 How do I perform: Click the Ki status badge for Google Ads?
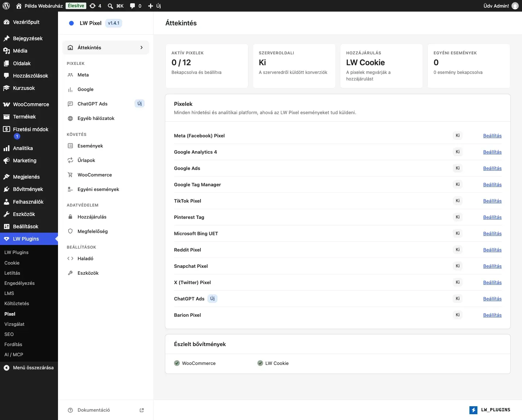point(457,168)
